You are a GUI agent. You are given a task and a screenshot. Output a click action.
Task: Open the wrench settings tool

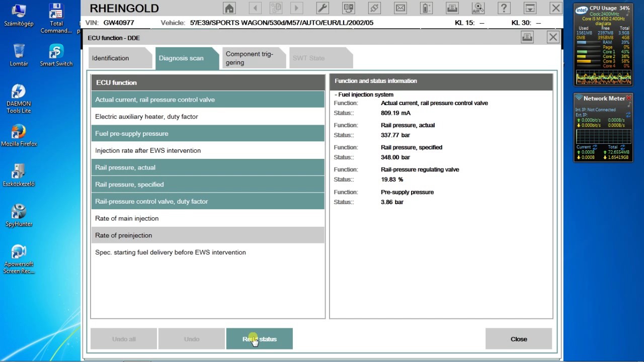coord(323,8)
